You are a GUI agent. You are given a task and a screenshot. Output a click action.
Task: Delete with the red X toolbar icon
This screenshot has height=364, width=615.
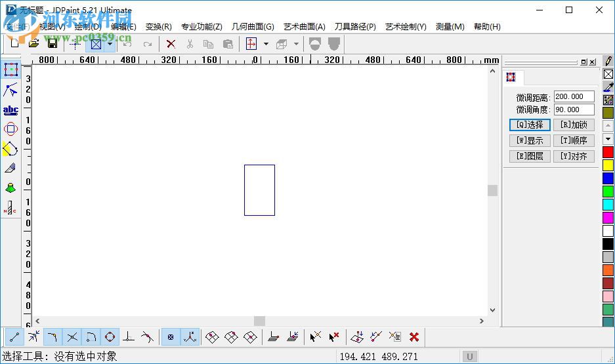(171, 44)
